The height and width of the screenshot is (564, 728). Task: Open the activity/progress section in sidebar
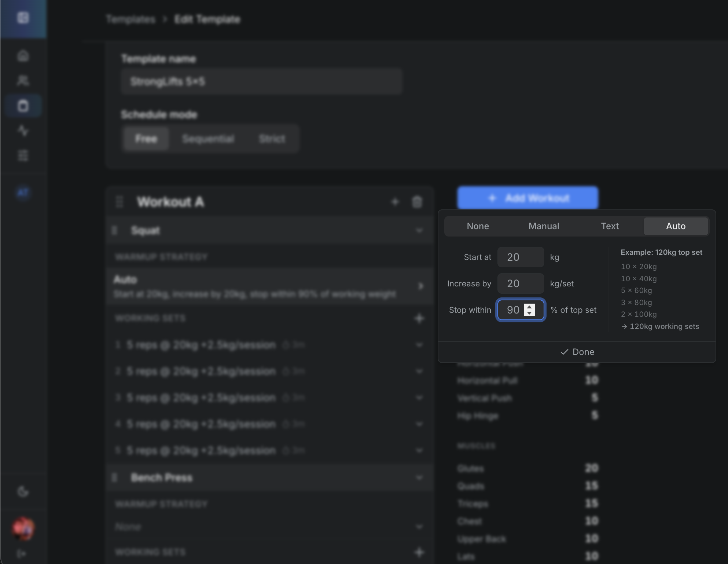click(x=23, y=131)
